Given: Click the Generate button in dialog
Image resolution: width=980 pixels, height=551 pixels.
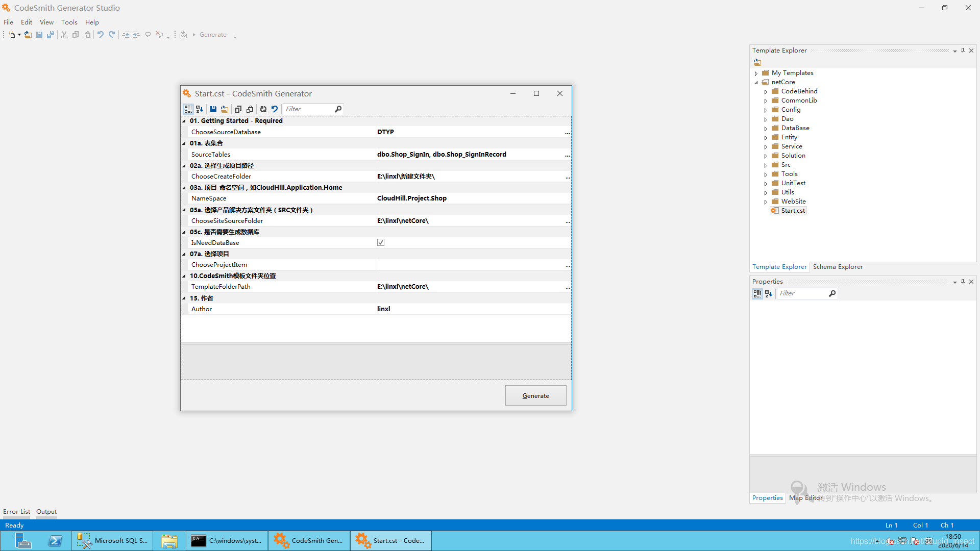Looking at the screenshot, I should (x=535, y=396).
